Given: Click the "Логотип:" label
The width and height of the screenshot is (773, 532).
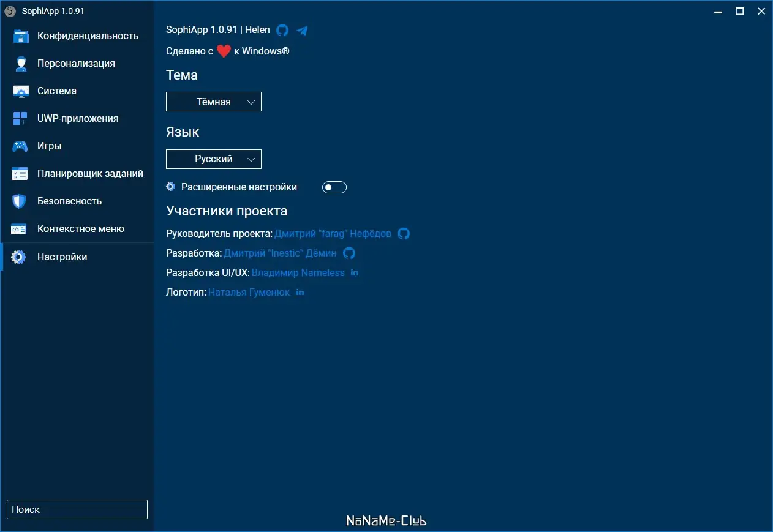Looking at the screenshot, I should tap(186, 293).
